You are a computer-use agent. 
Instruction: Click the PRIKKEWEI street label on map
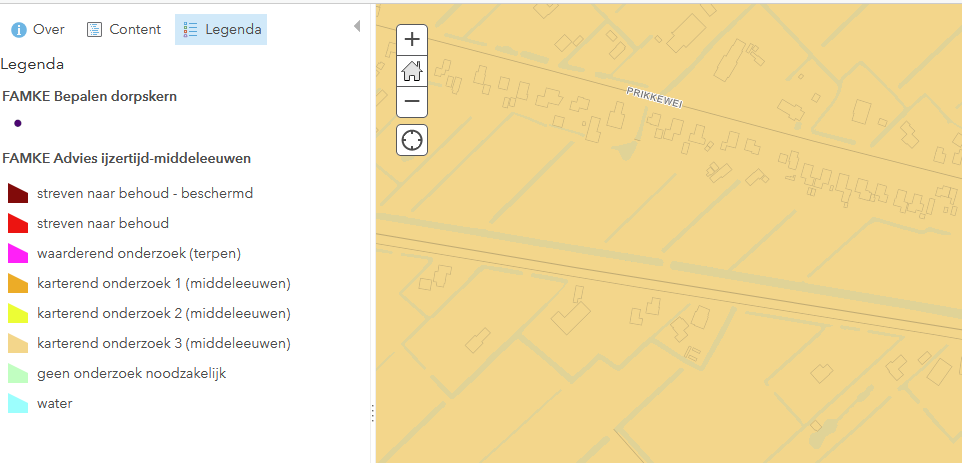(654, 98)
